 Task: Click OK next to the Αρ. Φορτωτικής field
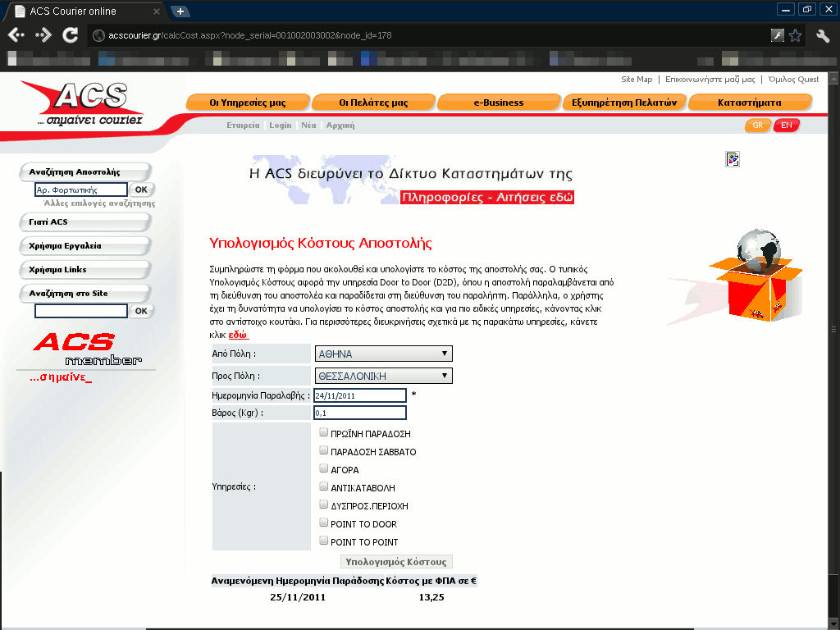click(x=141, y=189)
